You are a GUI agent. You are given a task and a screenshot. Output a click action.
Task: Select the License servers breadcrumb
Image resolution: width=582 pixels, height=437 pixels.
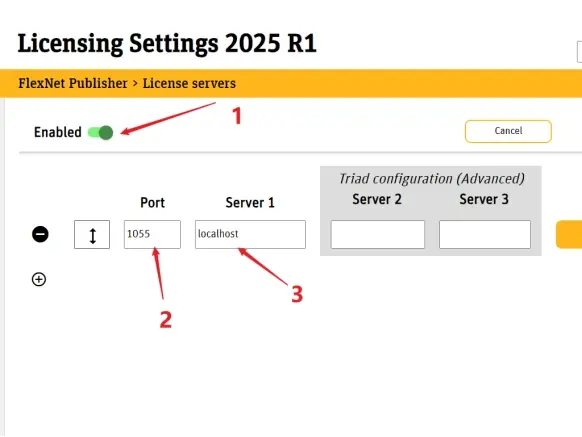189,83
